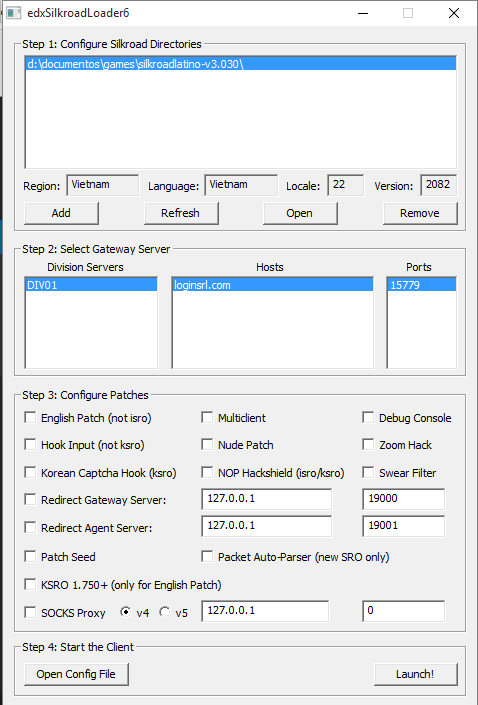Enable the Debug Console checkbox
478x705 pixels.
368,418
